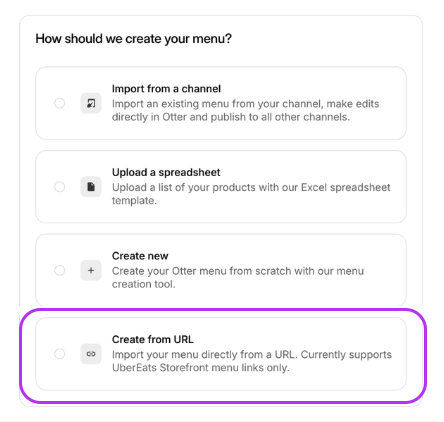The image size is (444, 422).
Task: Select the Upload a spreadsheet radio button
Action: click(60, 187)
